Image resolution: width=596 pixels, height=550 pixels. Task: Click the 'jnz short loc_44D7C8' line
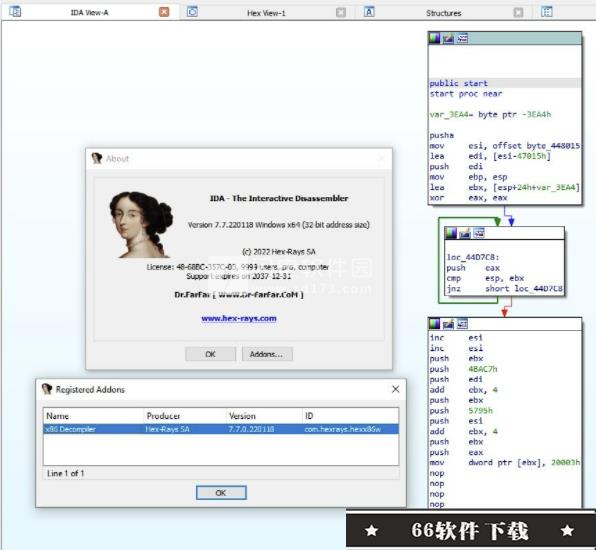[x=505, y=289]
